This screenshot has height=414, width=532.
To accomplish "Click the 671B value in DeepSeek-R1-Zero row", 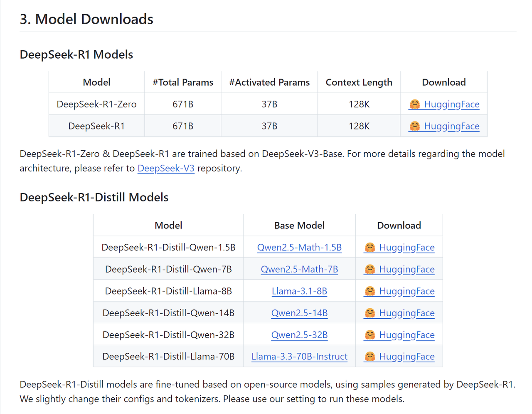I will point(183,104).
